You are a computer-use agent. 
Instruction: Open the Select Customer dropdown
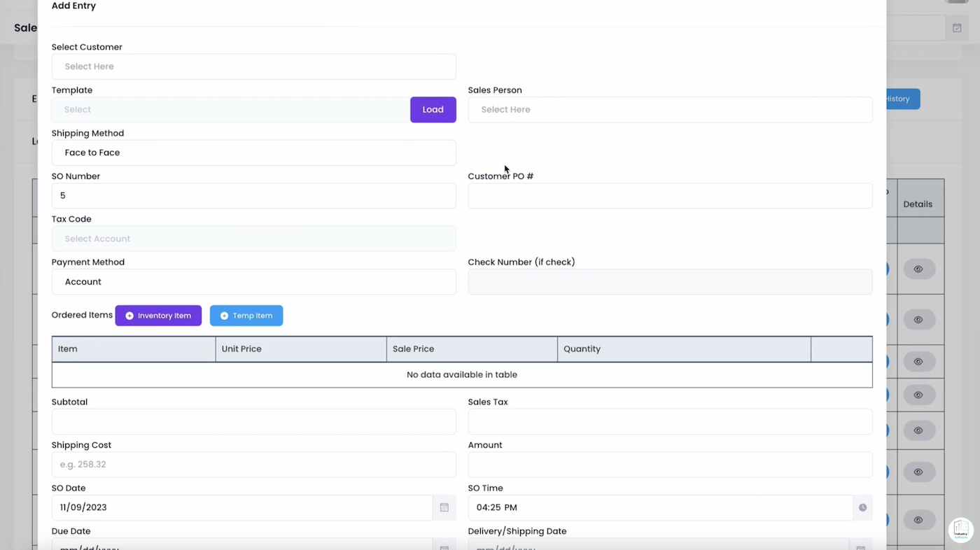tap(253, 66)
